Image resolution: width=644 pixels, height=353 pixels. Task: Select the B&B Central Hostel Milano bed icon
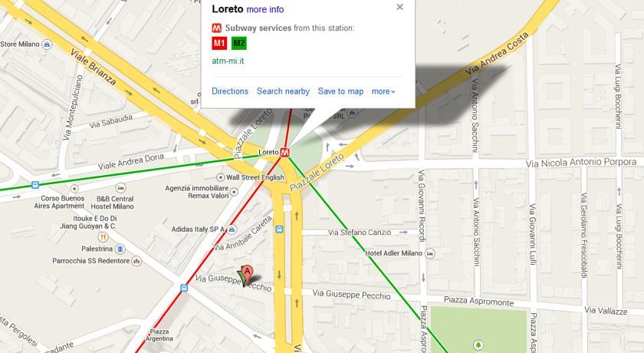120,188
